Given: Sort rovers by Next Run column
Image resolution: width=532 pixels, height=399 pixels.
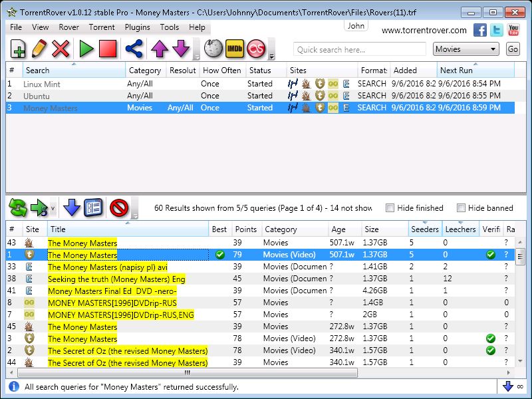Looking at the screenshot, I should click(475, 70).
